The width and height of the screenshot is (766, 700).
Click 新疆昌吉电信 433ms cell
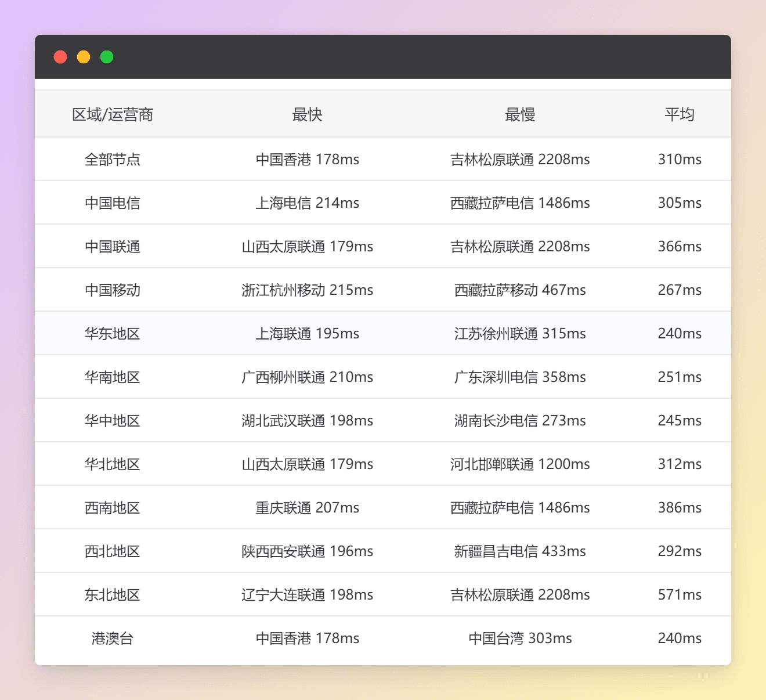pyautogui.click(x=520, y=551)
